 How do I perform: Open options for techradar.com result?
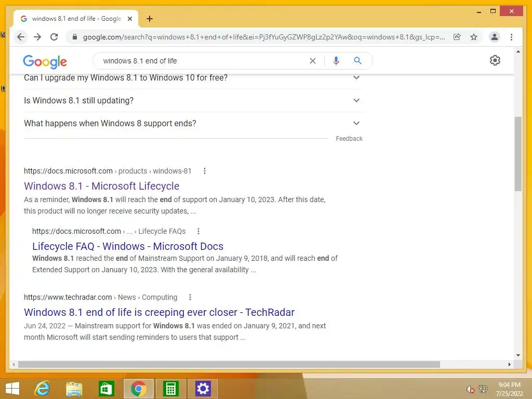coord(190,297)
